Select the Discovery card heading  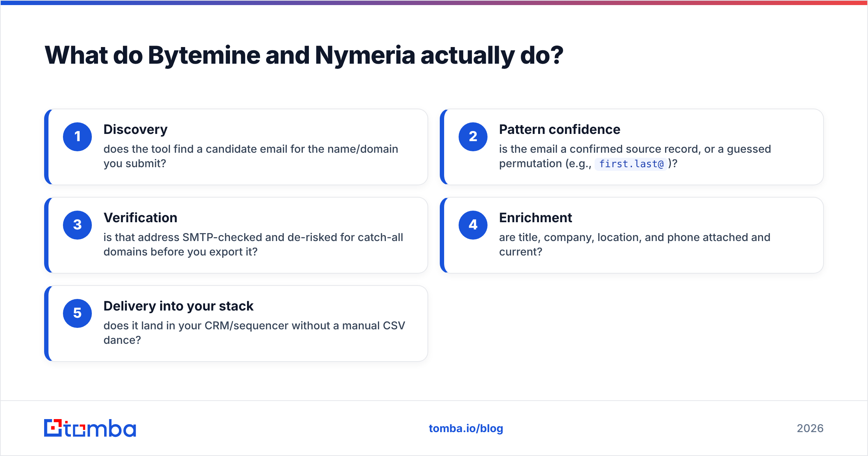[x=136, y=130]
